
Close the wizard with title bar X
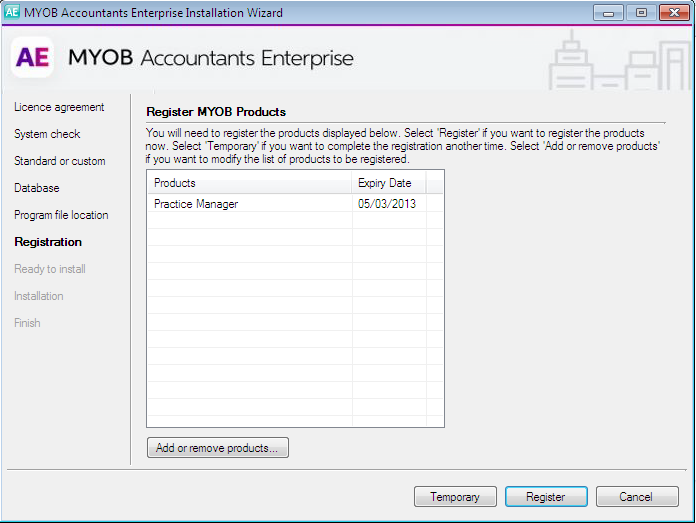674,13
